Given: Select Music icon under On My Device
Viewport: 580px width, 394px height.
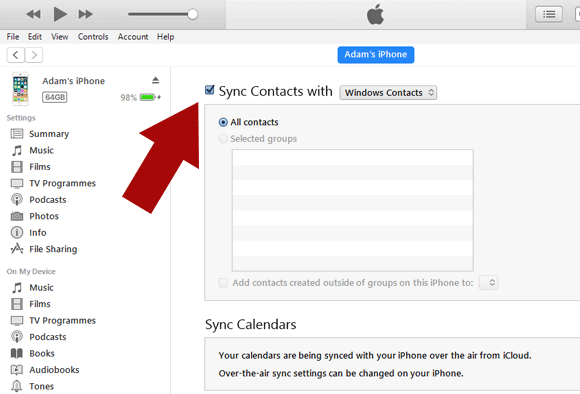Looking at the screenshot, I should point(17,287).
